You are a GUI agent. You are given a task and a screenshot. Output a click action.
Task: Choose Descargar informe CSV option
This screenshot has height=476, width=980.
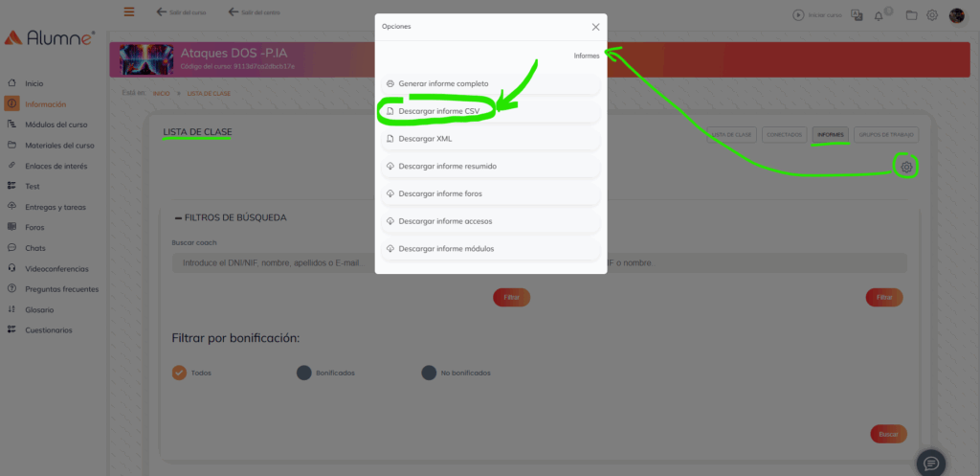[x=491, y=111]
